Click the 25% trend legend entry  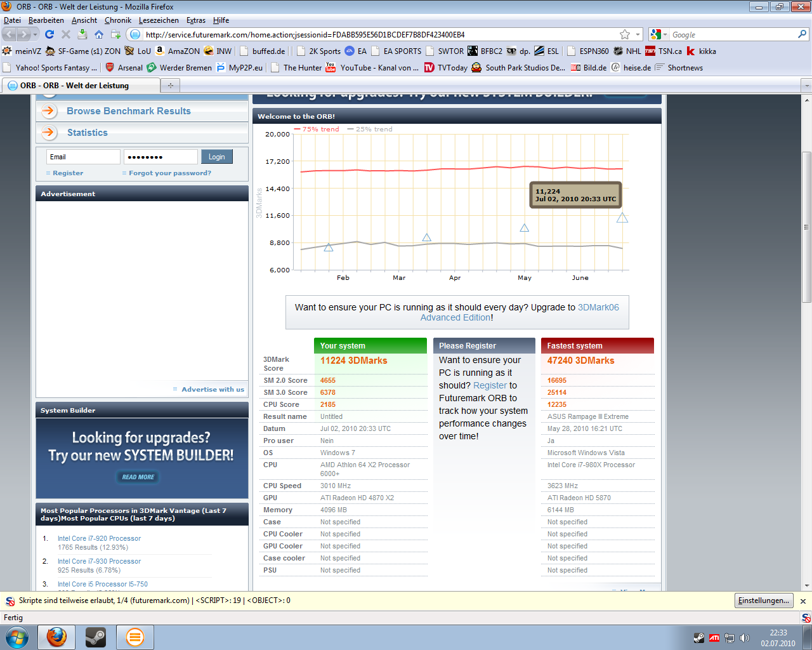[x=370, y=129]
